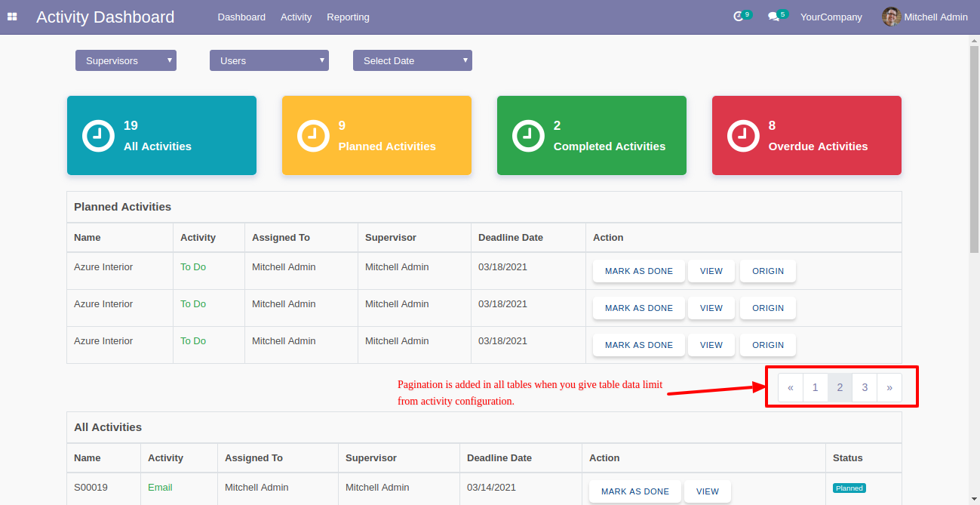This screenshot has height=505, width=980.
Task: Click Activity Dashboard title
Action: pyautogui.click(x=105, y=17)
